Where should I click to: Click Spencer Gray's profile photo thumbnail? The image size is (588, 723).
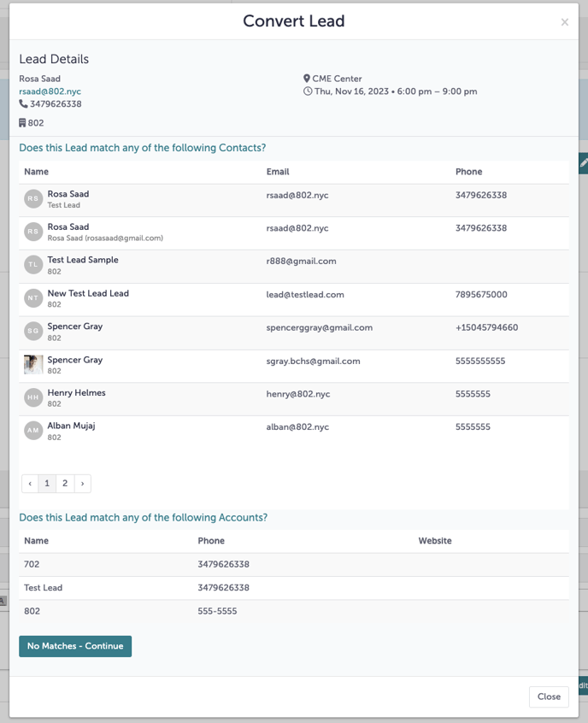33,365
